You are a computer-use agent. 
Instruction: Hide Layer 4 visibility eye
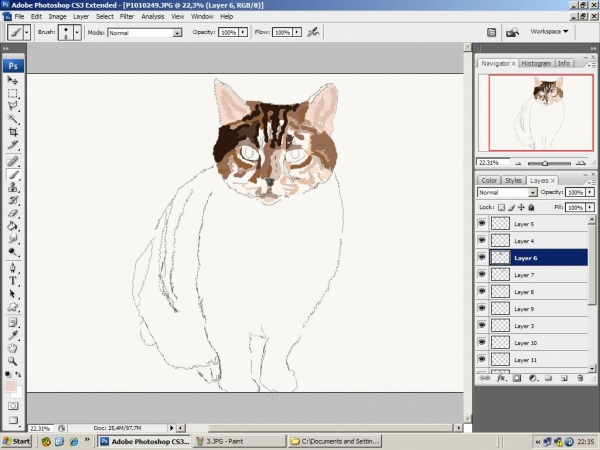coord(482,240)
